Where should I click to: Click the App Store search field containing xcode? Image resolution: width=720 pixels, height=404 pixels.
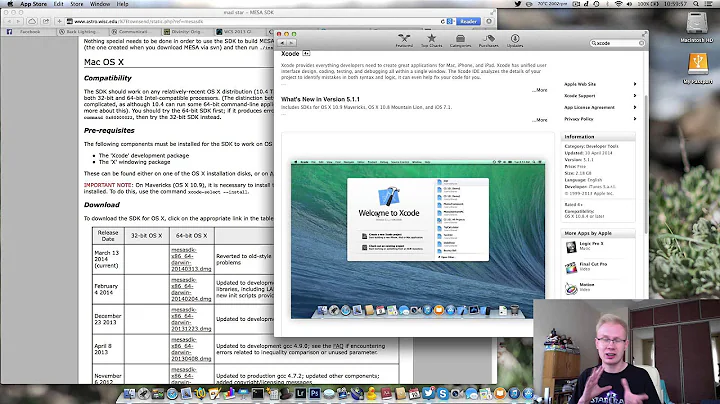(x=617, y=43)
